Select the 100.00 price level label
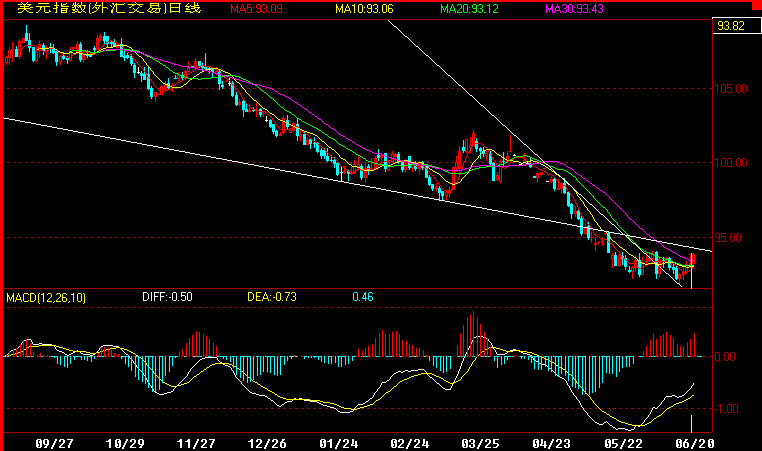 pos(733,163)
